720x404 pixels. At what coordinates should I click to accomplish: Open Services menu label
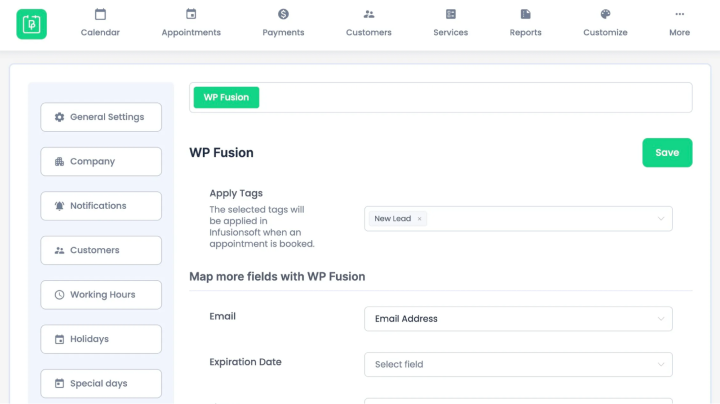click(450, 33)
